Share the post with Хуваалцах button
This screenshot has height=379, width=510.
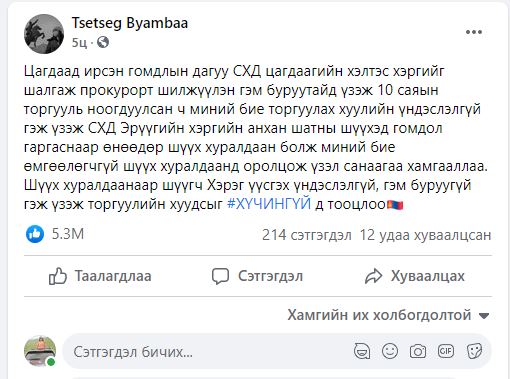point(415,276)
